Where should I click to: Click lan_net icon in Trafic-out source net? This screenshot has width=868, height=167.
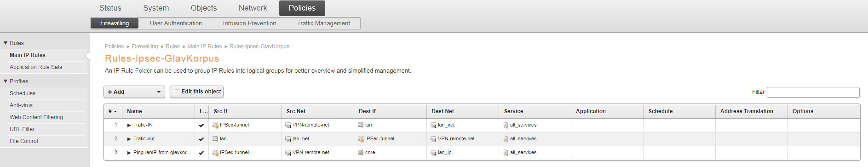click(288, 139)
